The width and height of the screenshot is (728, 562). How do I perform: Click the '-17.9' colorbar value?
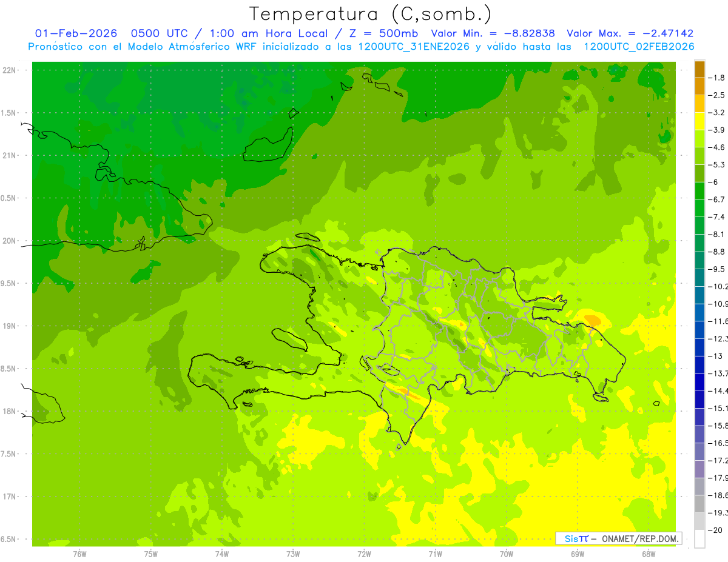[x=718, y=478]
